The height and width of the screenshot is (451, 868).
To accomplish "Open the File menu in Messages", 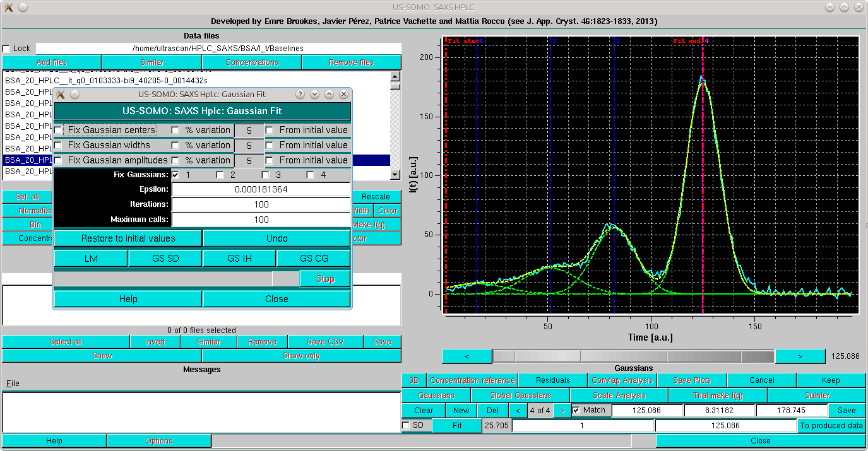I will [x=13, y=384].
